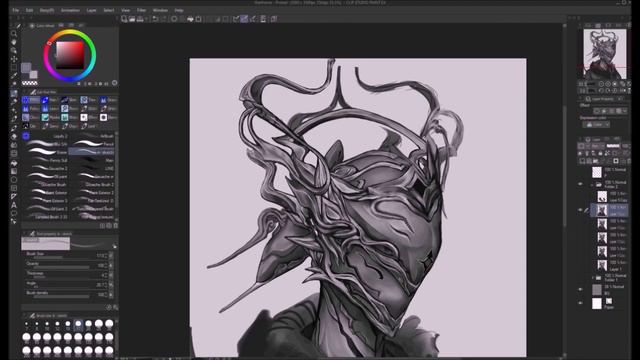Select the highlighted Brush tool
Image resolution: width=640 pixels, height=360 pixels.
14,93
